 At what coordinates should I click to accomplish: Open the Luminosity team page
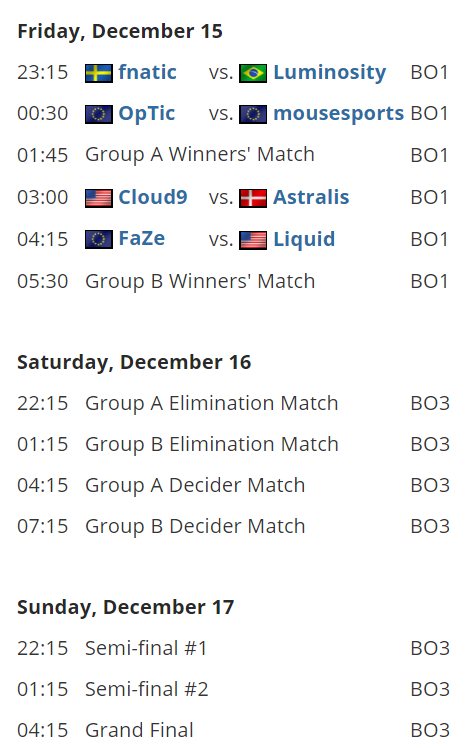(x=330, y=73)
